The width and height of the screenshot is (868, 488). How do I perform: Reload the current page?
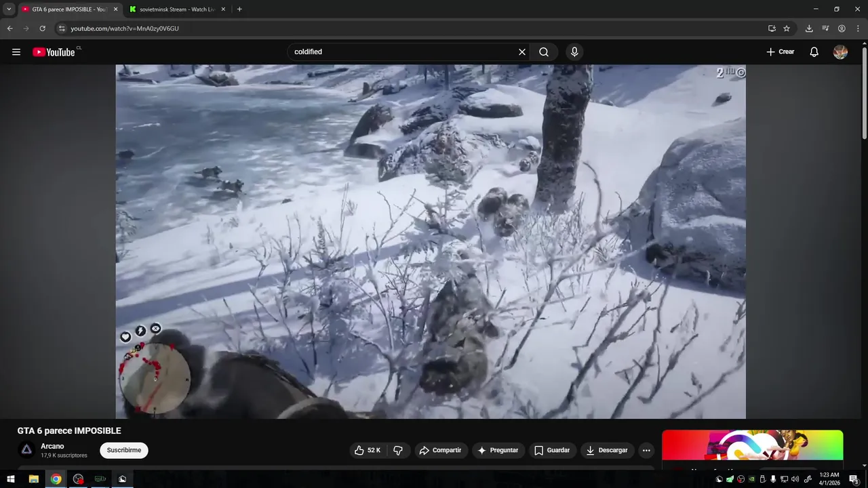tap(42, 28)
